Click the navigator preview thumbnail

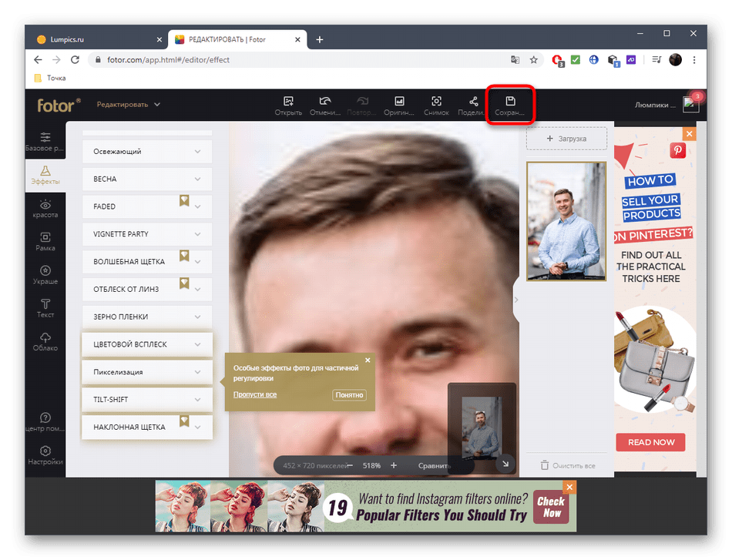pos(482,428)
